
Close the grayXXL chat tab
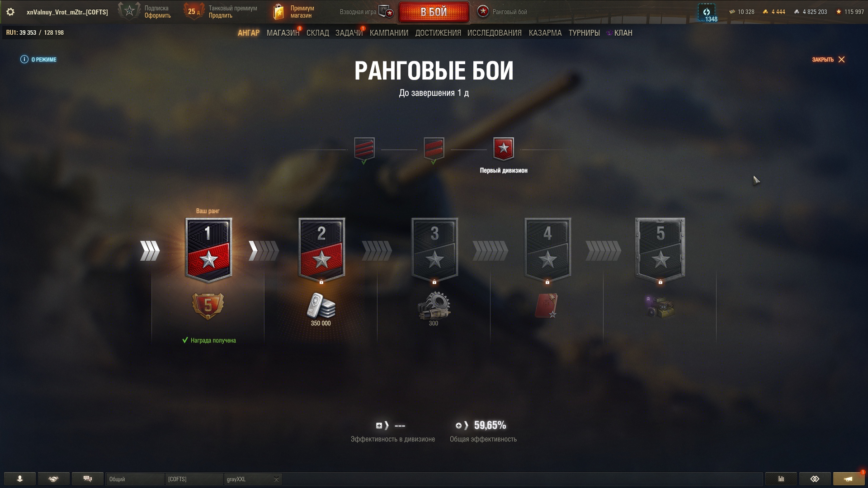click(276, 479)
